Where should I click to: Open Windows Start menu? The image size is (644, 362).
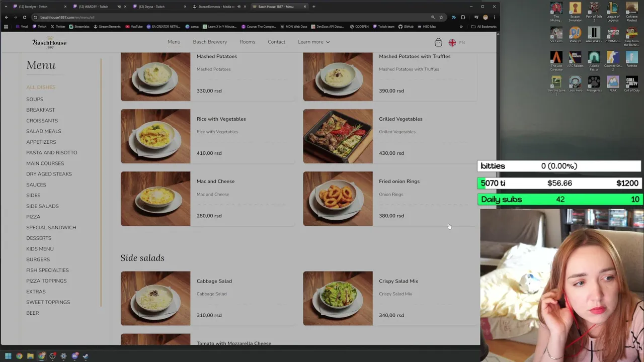pyautogui.click(x=8, y=356)
